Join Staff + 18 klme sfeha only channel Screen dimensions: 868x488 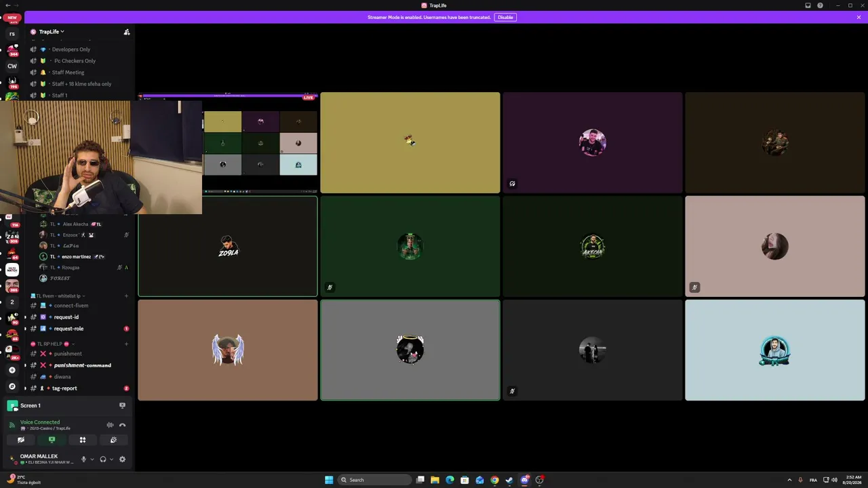tap(81, 84)
